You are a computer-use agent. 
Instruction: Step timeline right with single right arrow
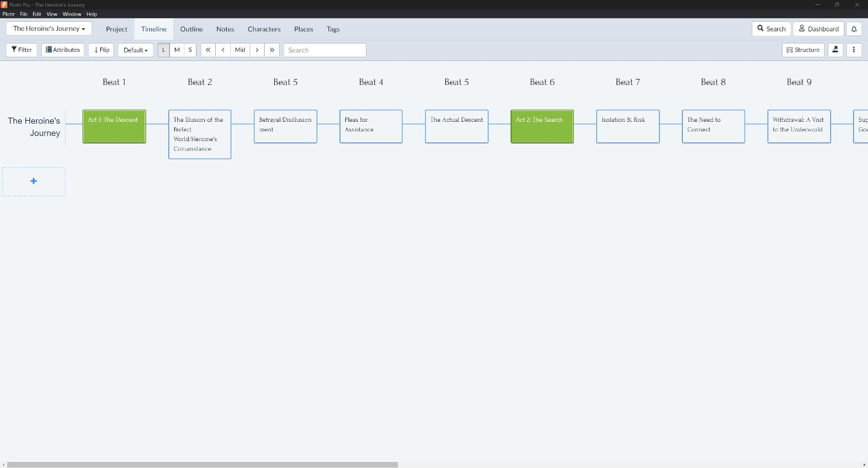(x=257, y=50)
